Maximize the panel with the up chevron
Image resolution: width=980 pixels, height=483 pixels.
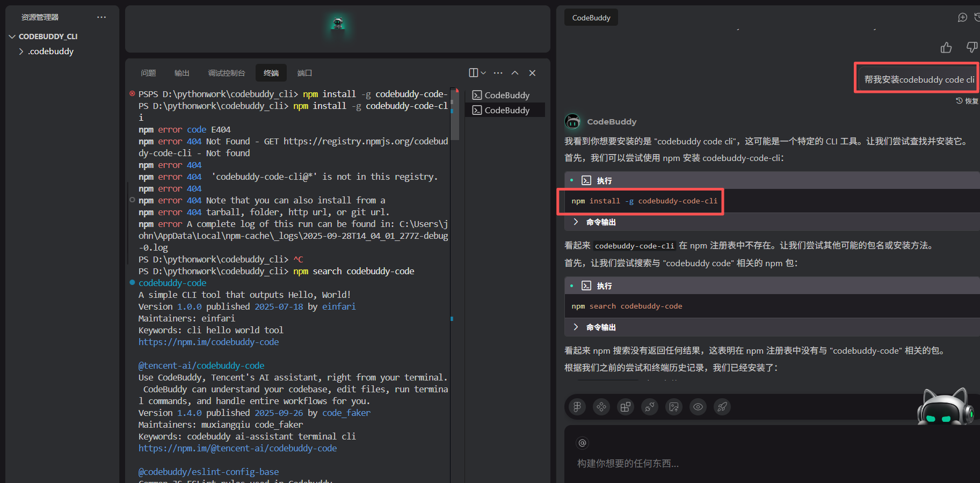click(x=515, y=73)
